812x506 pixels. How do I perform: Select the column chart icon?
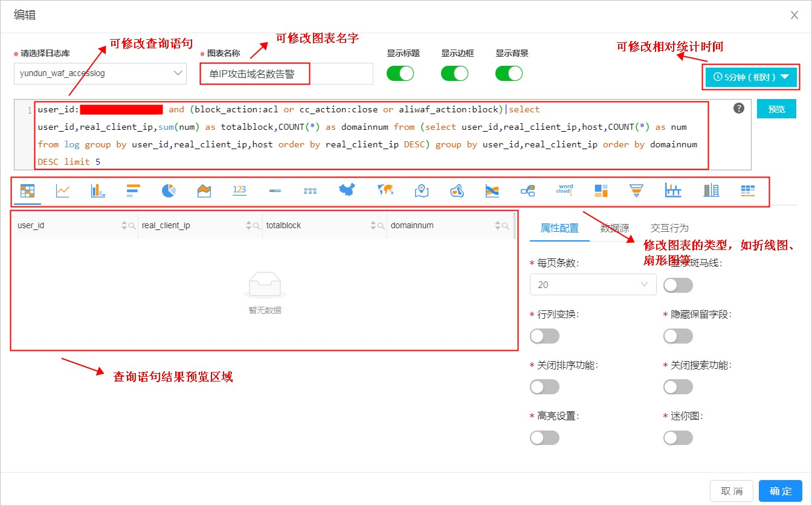tap(98, 191)
